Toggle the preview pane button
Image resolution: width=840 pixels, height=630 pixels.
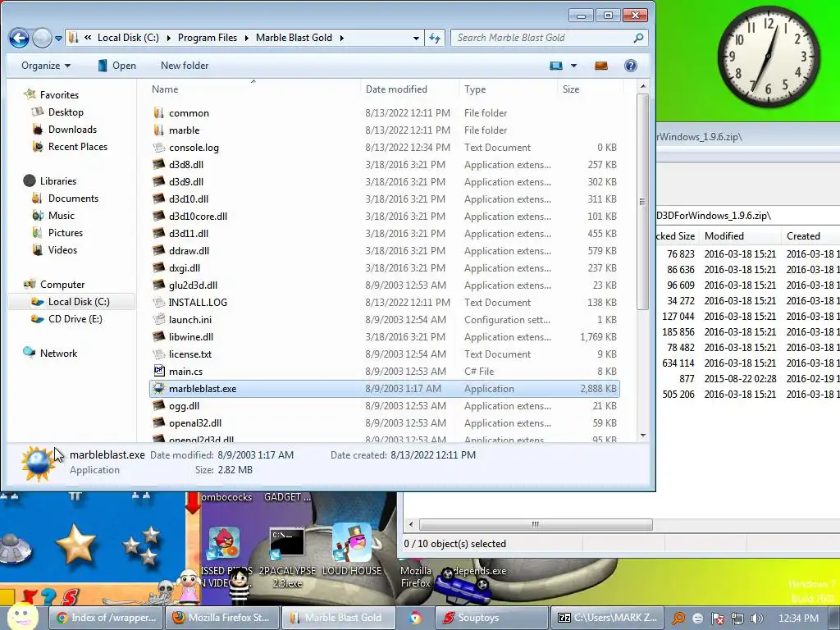tap(601, 66)
